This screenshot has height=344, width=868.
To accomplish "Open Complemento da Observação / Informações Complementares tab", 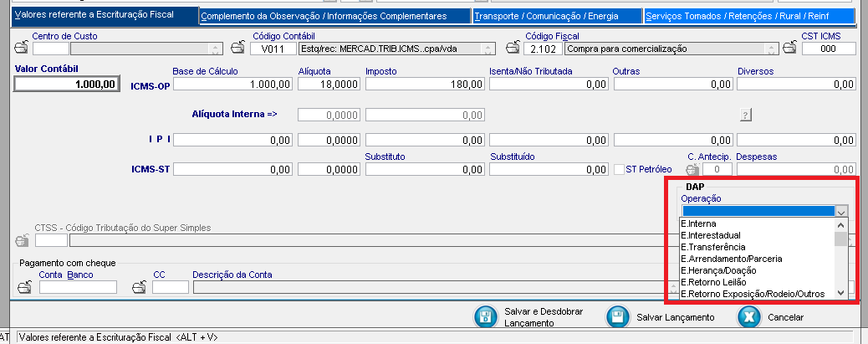I will point(334,16).
